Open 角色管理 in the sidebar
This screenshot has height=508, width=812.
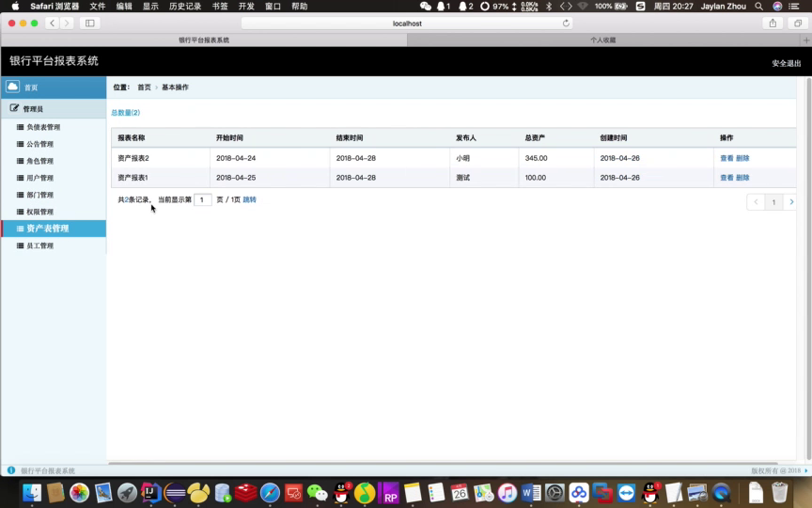(x=39, y=161)
